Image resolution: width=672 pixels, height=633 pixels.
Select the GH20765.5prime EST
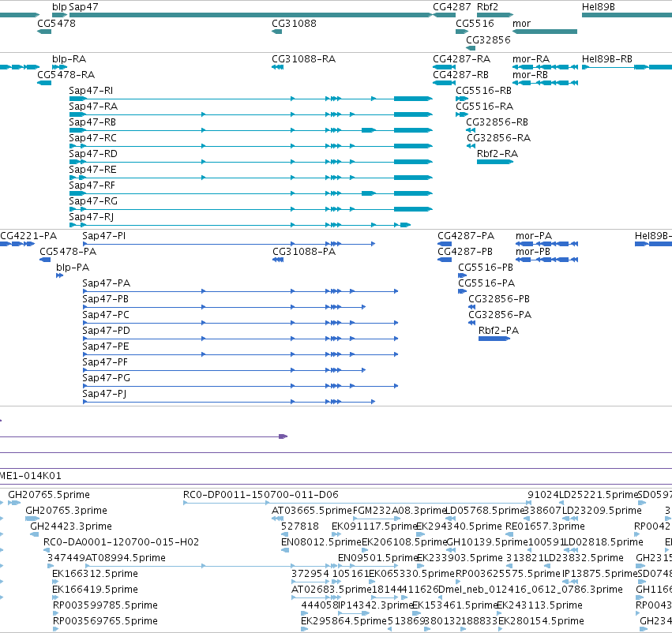14,503
